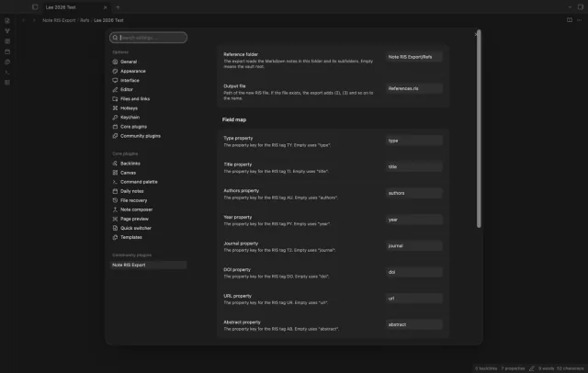This screenshot has height=373, width=588.
Task: Edit the URL property key field
Action: [414, 298]
